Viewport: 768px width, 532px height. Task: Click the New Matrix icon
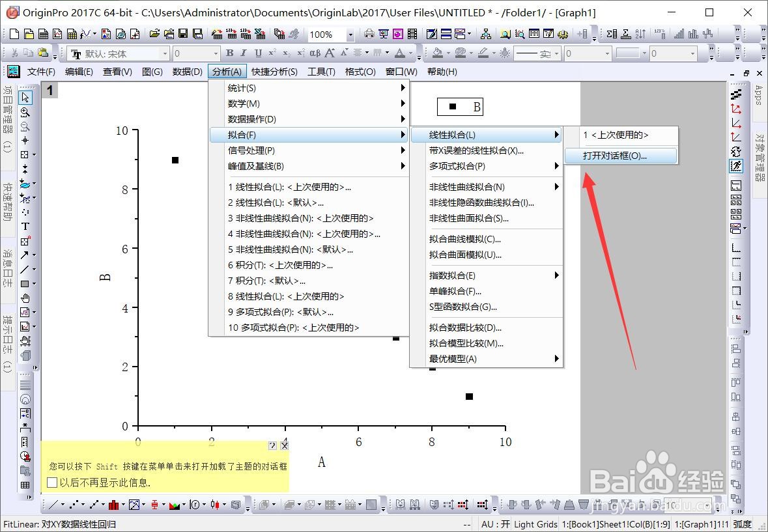pyautogui.click(x=72, y=34)
